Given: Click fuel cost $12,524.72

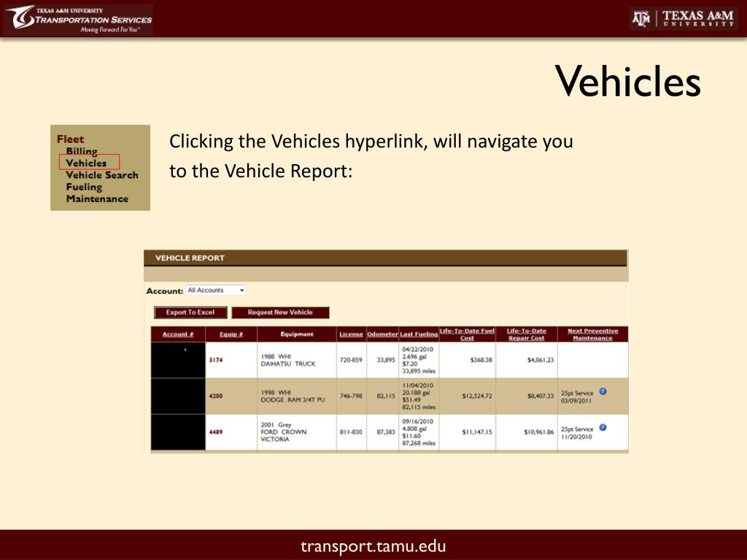Looking at the screenshot, I should (477, 396).
